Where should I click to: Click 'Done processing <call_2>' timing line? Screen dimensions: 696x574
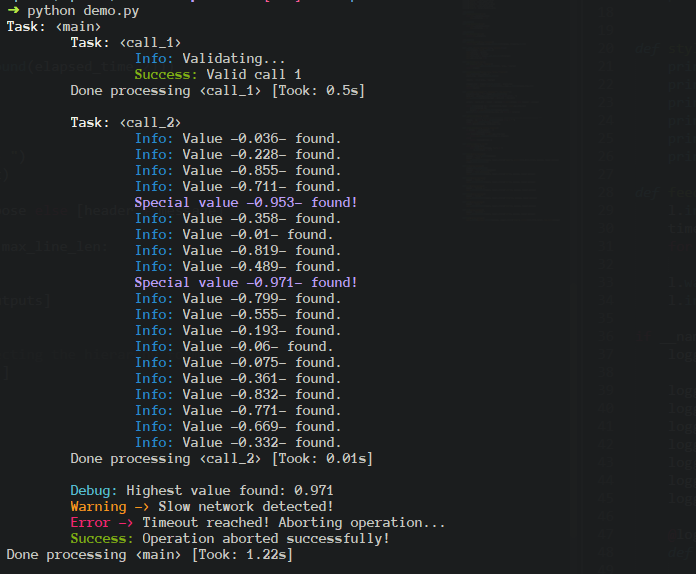click(x=221, y=459)
